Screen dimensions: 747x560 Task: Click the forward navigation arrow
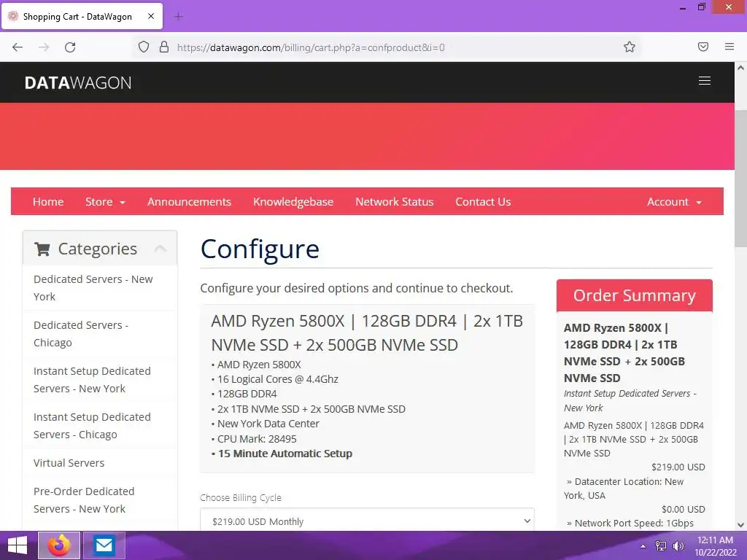pyautogui.click(x=44, y=47)
